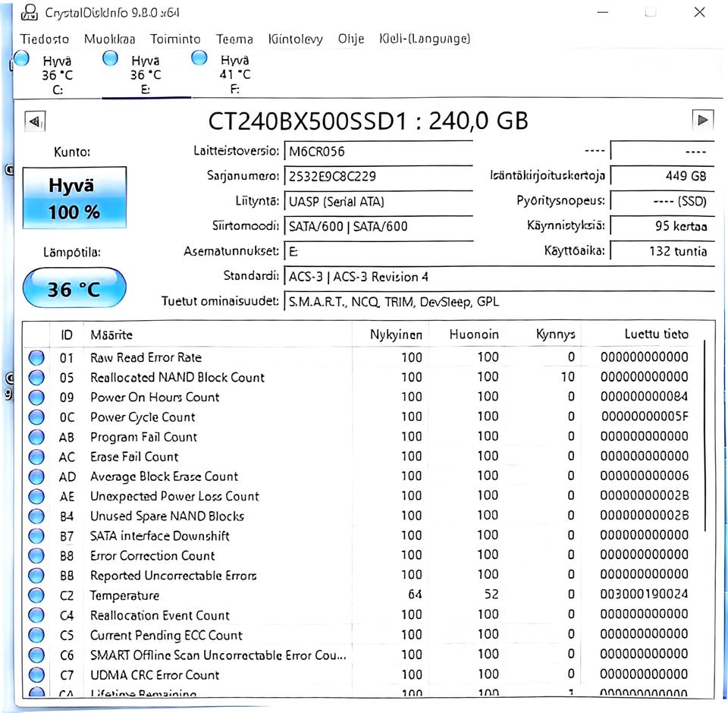Click status icon of Power Cycle Count row
This screenshot has height=713, width=728.
36,417
